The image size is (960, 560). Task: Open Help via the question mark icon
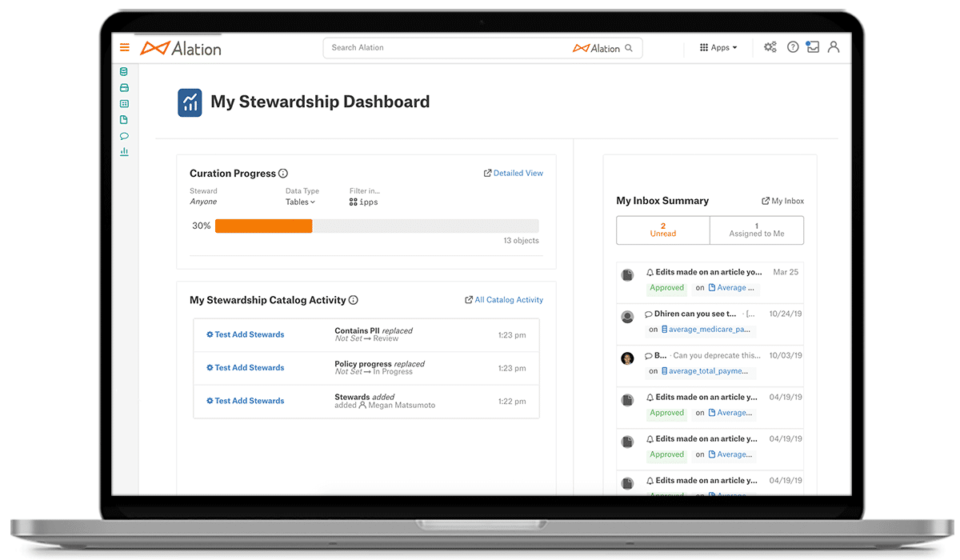click(x=792, y=47)
